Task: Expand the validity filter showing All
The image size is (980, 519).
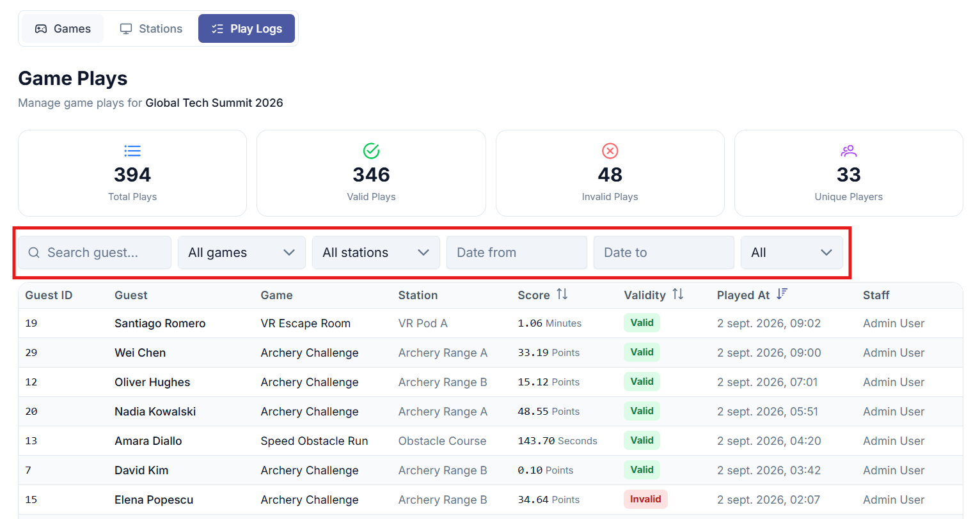Action: click(792, 252)
